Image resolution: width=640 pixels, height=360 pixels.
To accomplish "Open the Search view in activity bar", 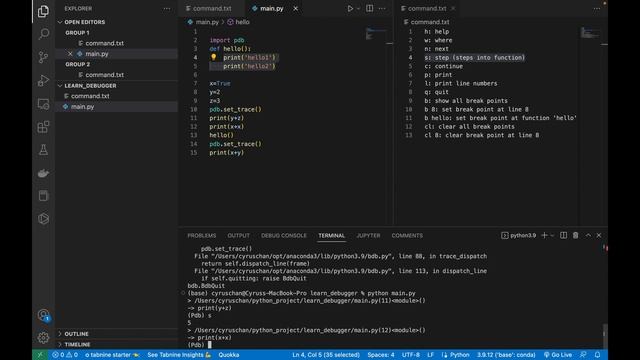I will [43, 33].
